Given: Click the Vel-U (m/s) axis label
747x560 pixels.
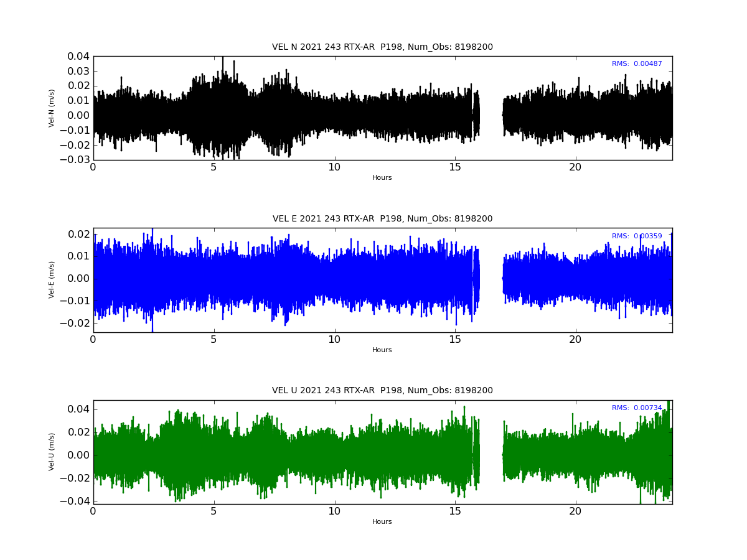Looking at the screenshot, I should [x=52, y=452].
